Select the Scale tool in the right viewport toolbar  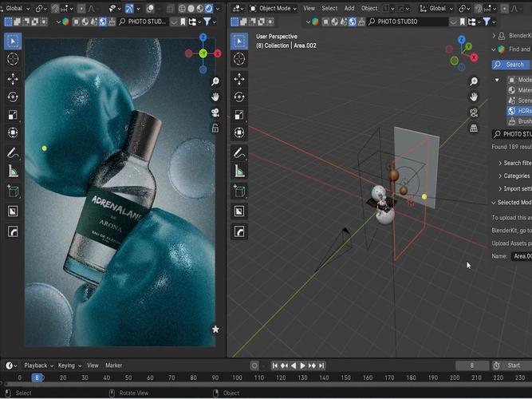coord(239,115)
